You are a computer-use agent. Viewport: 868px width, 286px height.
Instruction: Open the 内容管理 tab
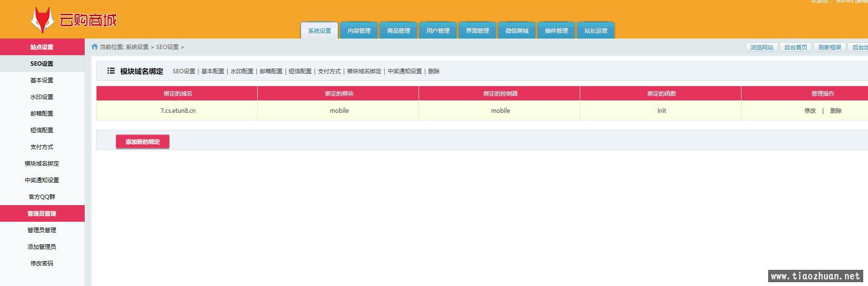[x=359, y=31]
